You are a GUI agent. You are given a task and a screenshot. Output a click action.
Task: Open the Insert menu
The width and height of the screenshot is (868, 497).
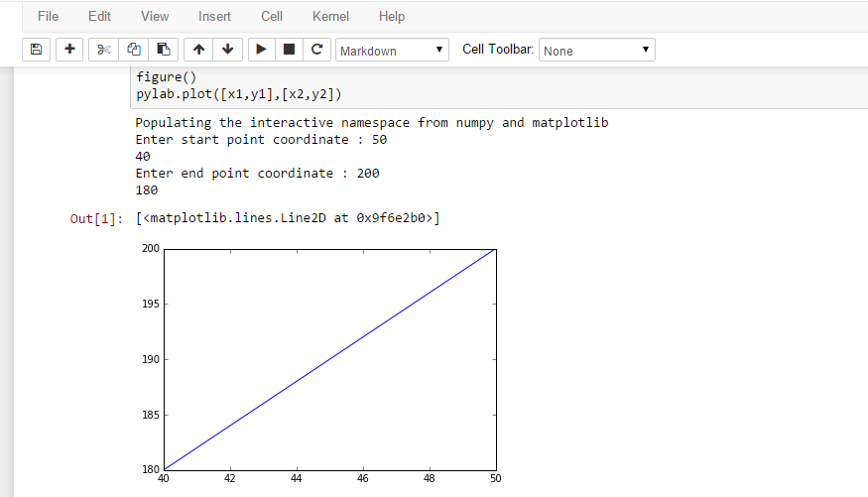tap(214, 16)
